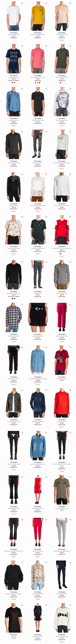This screenshot has height=644, width=76.
Task: Open Mix-Cotton Henley T-Shirt product link
Action: pos(38,120)
